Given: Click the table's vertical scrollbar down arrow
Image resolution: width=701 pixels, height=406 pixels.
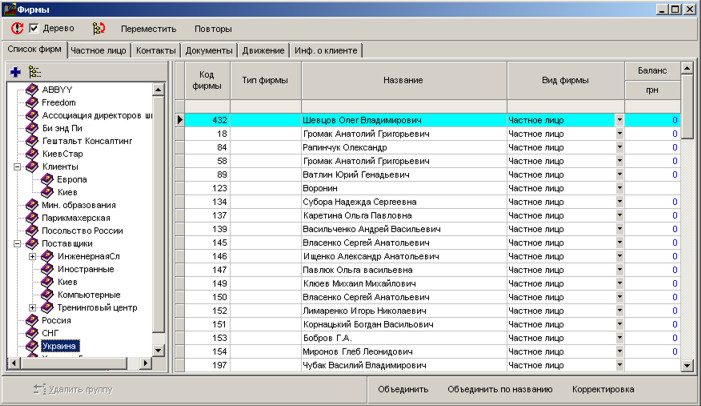Looking at the screenshot, I should 687,366.
